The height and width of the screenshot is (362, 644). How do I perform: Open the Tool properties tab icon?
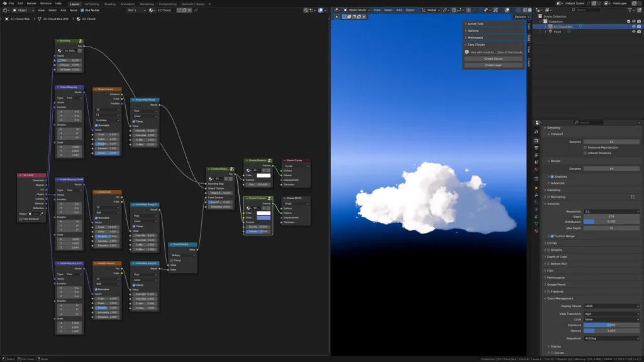point(536,132)
